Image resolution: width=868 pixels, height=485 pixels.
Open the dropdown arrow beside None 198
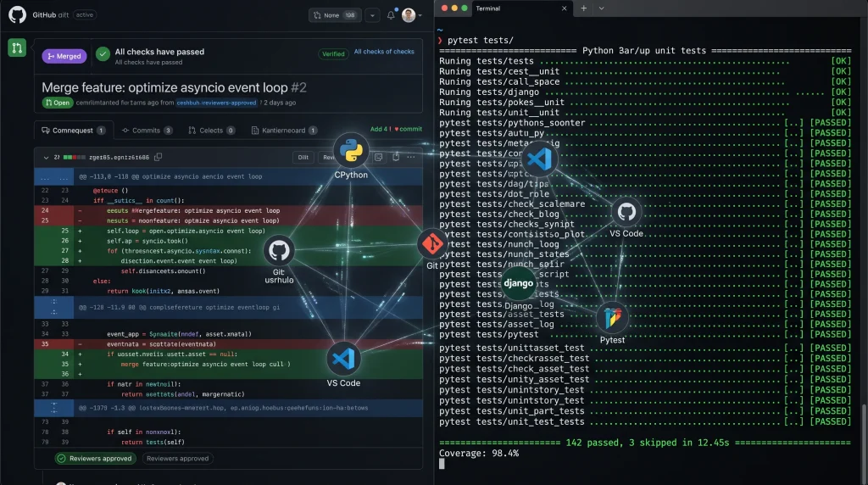pos(373,15)
